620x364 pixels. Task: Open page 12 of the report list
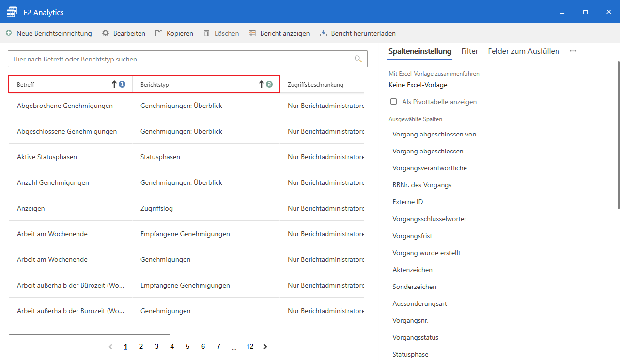click(x=249, y=346)
